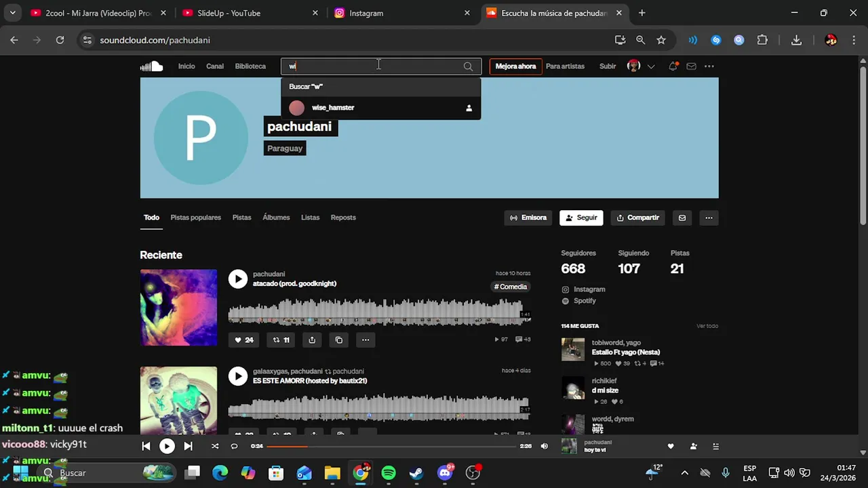Play the track ES ESTE AMORR
Image resolution: width=868 pixels, height=488 pixels.
click(x=238, y=376)
